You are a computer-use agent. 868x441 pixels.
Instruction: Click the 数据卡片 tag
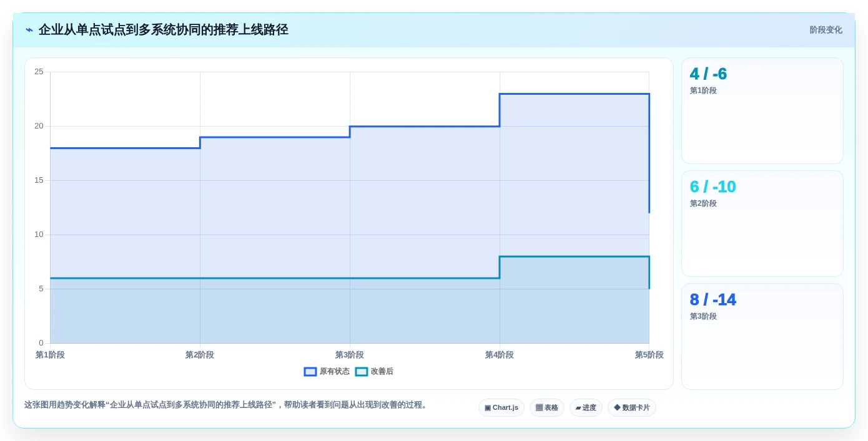coord(632,408)
